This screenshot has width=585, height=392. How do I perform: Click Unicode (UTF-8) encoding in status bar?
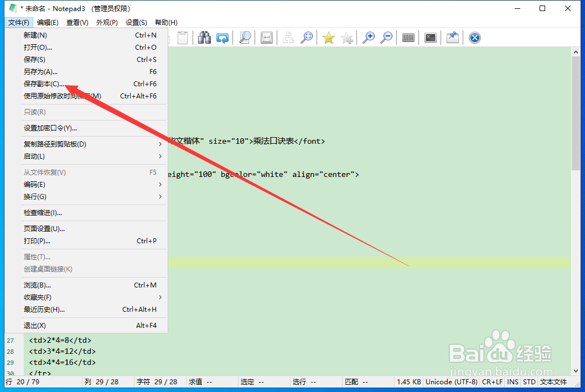coord(452,382)
